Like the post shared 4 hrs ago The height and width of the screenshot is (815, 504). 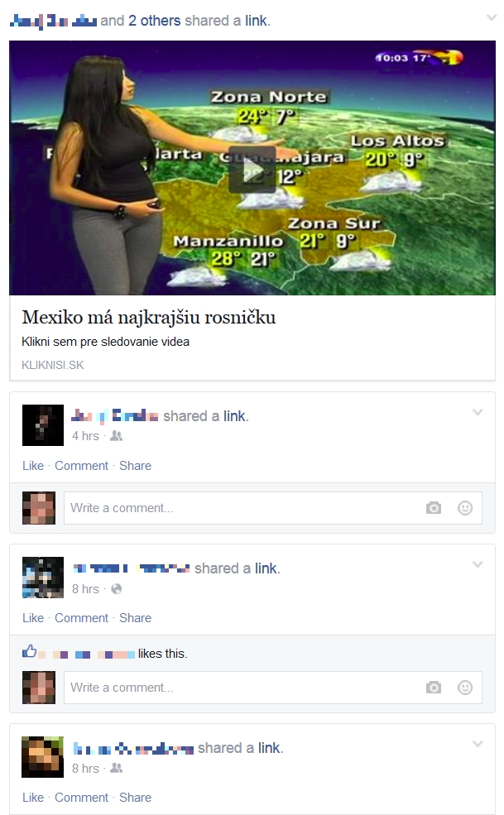(x=33, y=466)
